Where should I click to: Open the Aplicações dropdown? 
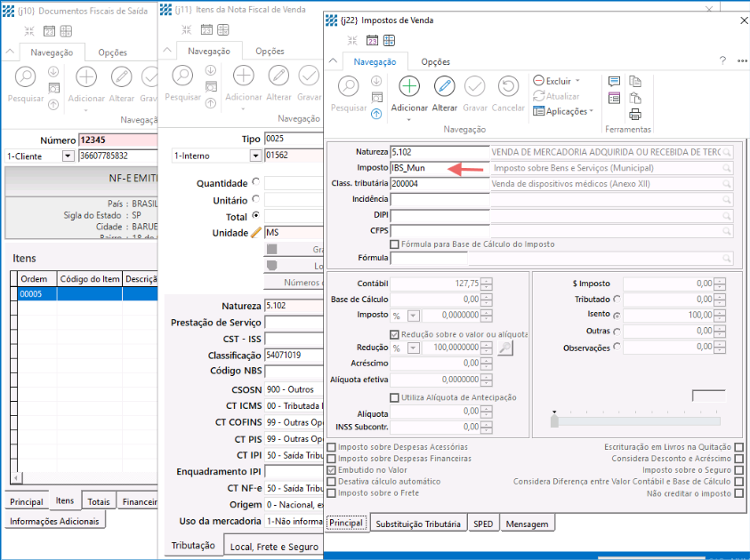564,111
